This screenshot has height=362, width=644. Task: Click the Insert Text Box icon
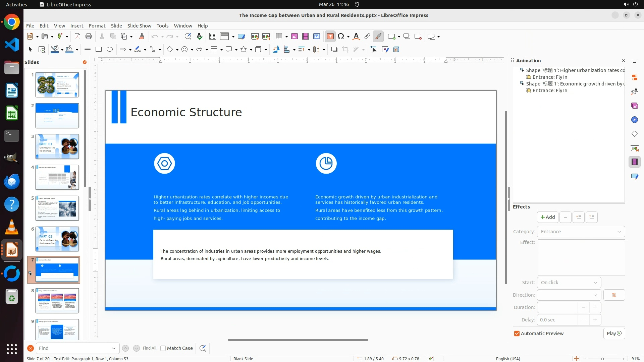[x=330, y=37]
